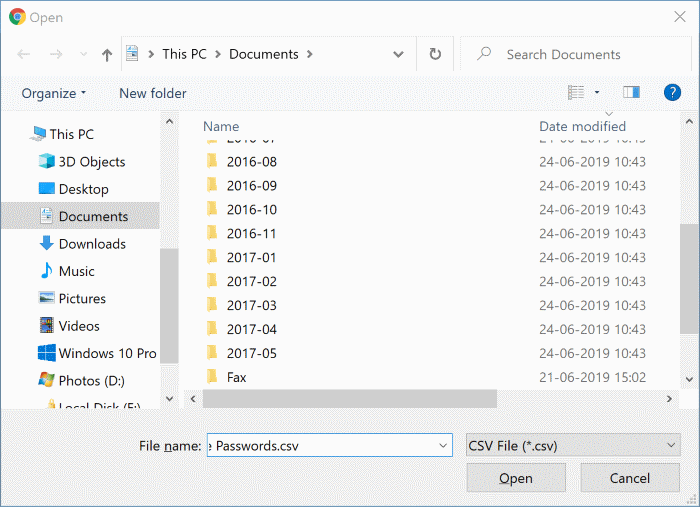Image resolution: width=700 pixels, height=507 pixels.
Task: Sort by Date modified column header
Action: point(582,126)
